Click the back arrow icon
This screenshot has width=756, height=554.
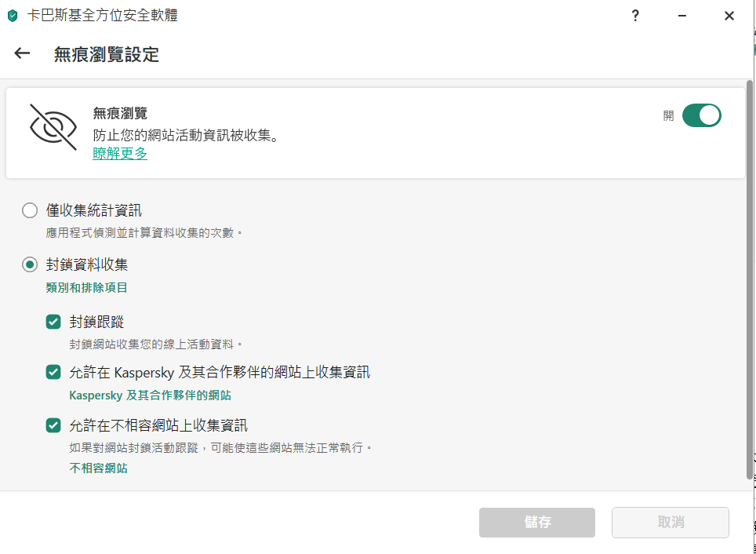[x=22, y=53]
